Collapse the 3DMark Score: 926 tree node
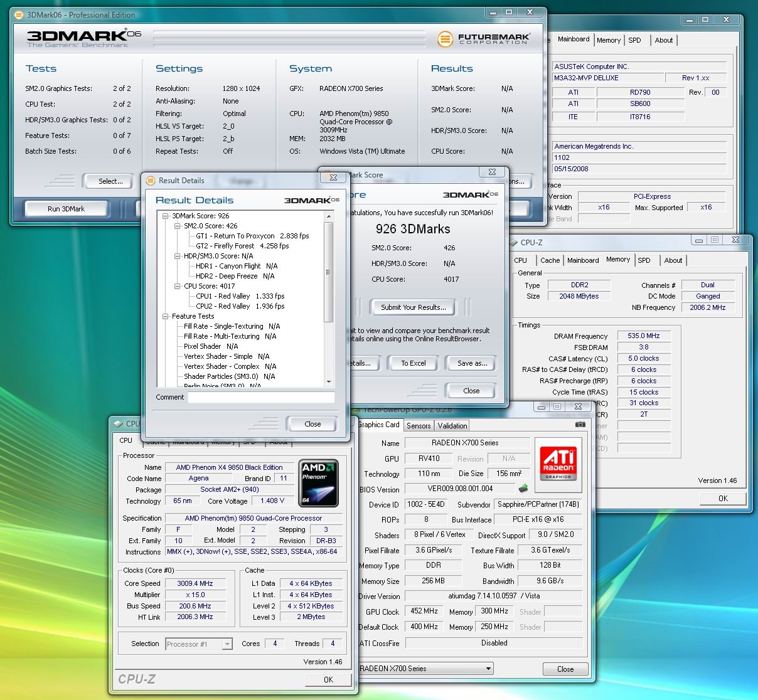 tap(166, 216)
